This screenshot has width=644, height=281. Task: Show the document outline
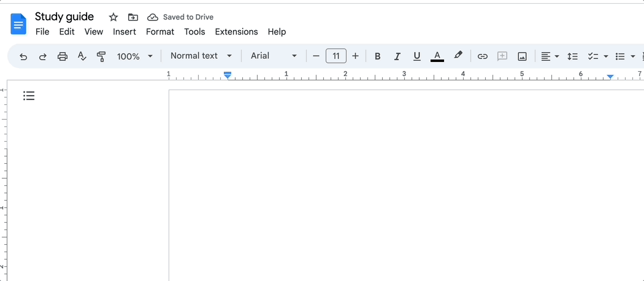[x=29, y=96]
